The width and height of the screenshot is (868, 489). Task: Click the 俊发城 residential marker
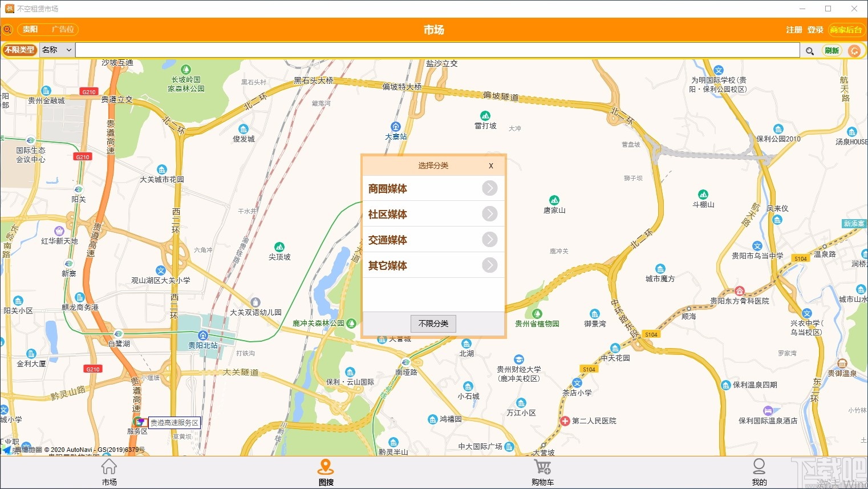[x=244, y=129]
